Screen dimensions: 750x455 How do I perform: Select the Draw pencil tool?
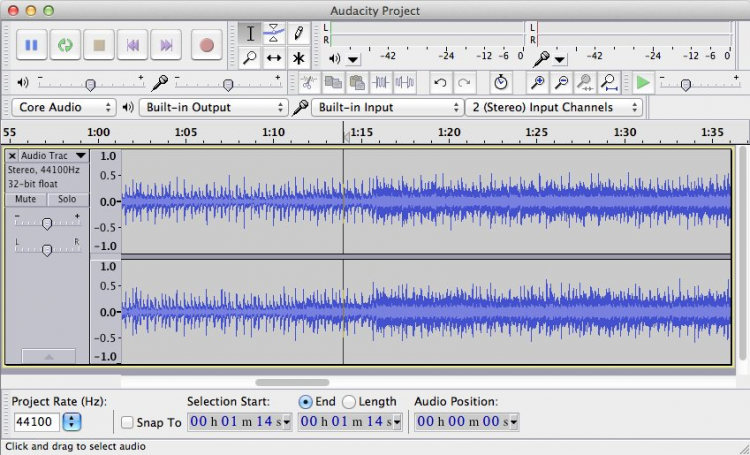(298, 33)
